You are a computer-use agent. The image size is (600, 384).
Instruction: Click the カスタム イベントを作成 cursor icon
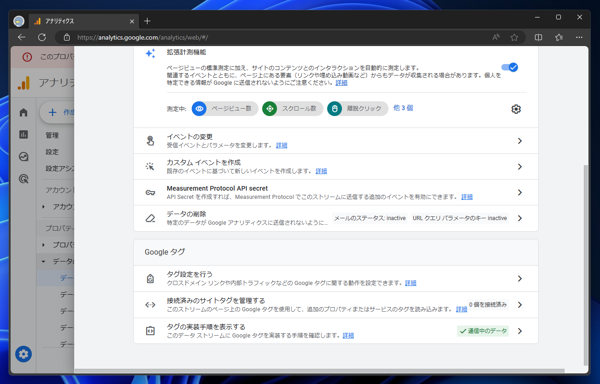pos(150,166)
